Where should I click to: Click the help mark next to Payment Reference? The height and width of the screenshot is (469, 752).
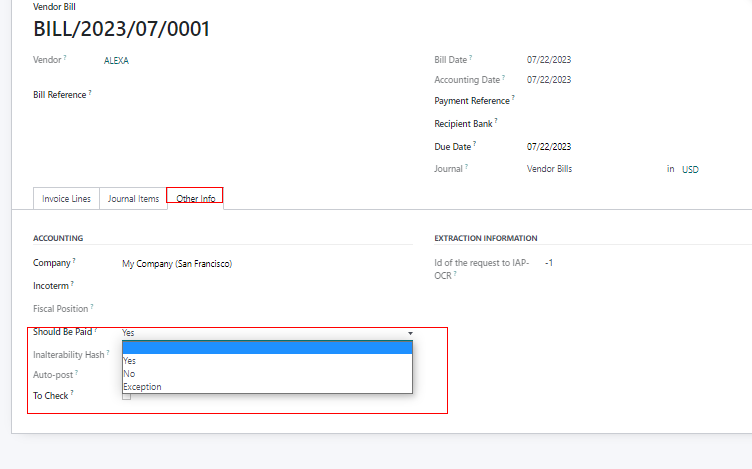[x=514, y=98]
